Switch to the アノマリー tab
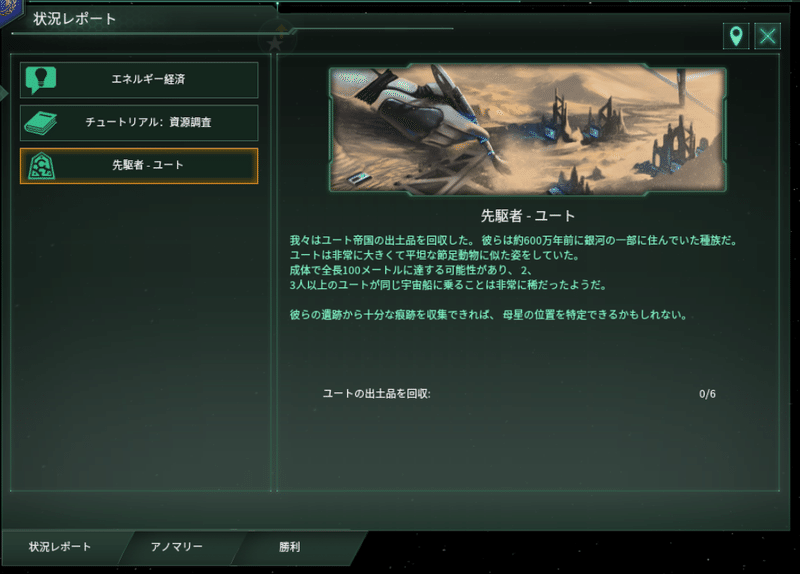The height and width of the screenshot is (574, 800). (177, 547)
